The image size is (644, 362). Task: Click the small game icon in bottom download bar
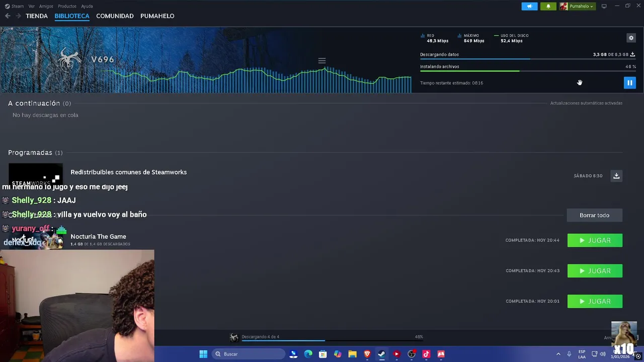pyautogui.click(x=234, y=337)
